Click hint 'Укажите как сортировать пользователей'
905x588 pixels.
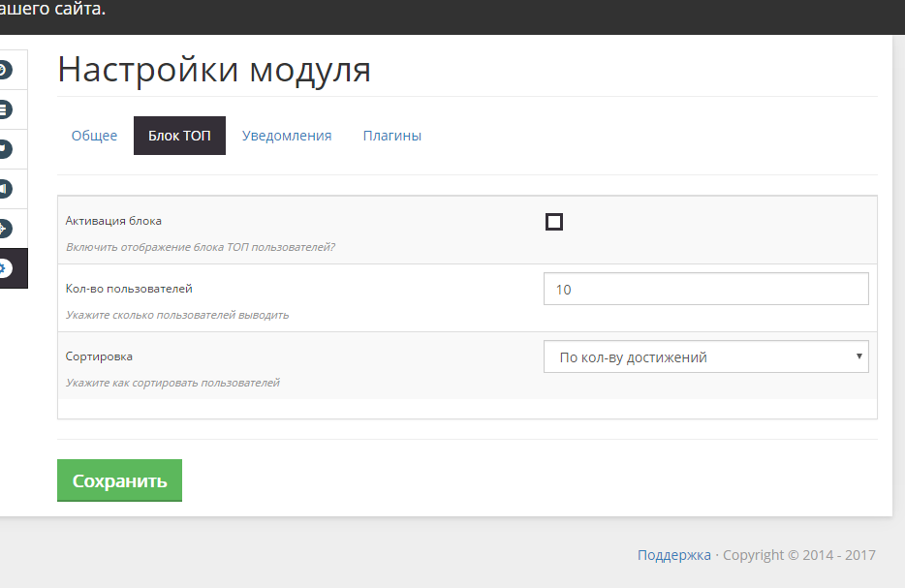(x=172, y=383)
